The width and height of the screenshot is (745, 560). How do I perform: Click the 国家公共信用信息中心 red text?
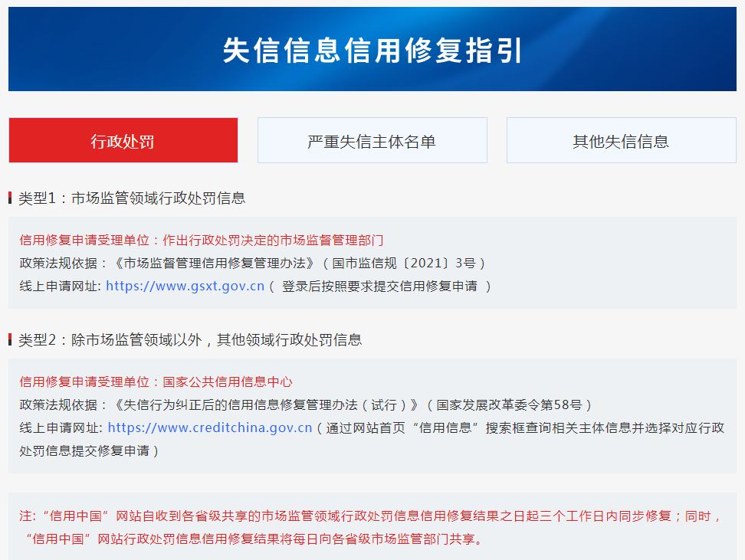(x=228, y=382)
